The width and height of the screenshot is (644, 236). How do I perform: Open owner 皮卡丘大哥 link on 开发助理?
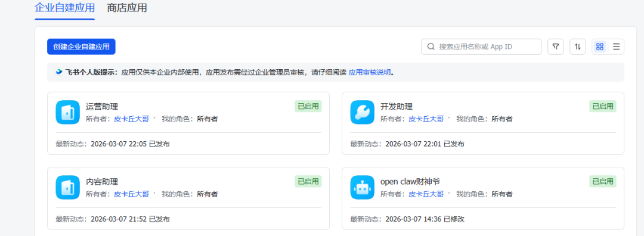click(x=426, y=119)
